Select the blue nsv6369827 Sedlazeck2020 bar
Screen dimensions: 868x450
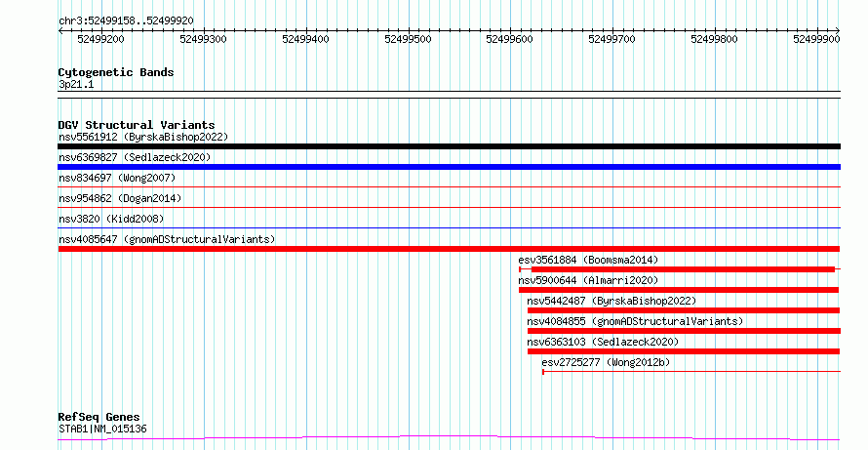click(x=449, y=167)
